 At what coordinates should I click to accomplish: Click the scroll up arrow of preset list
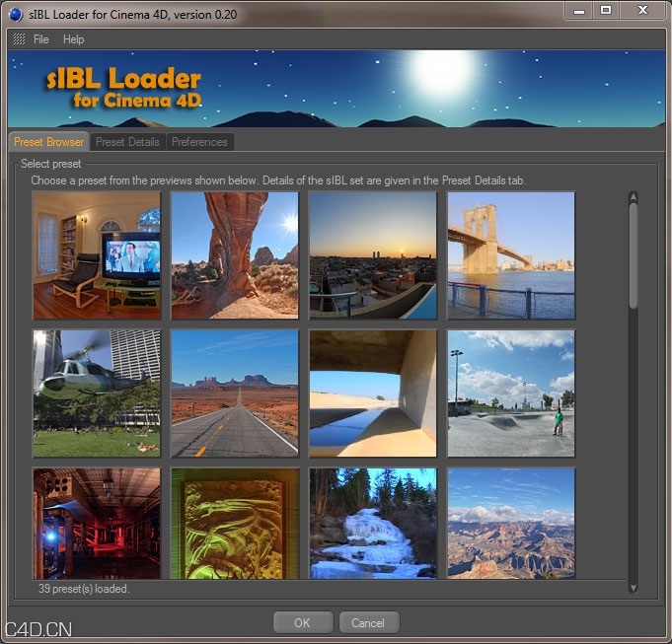click(x=633, y=196)
